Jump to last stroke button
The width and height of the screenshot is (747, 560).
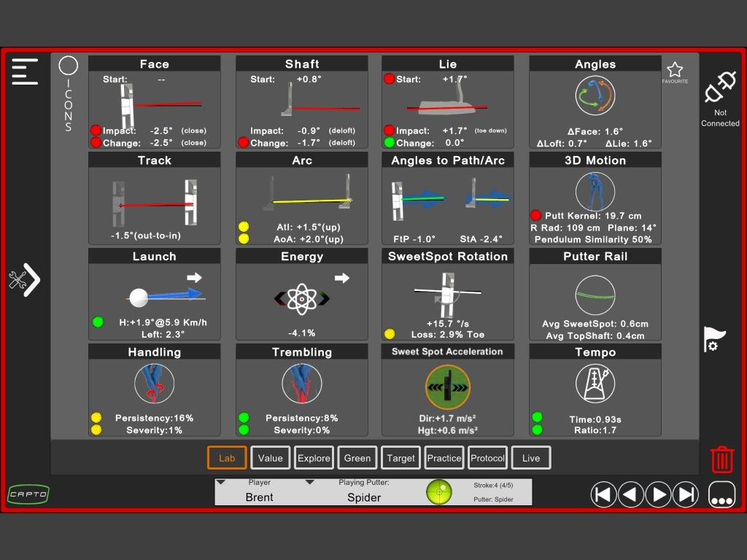(x=686, y=495)
